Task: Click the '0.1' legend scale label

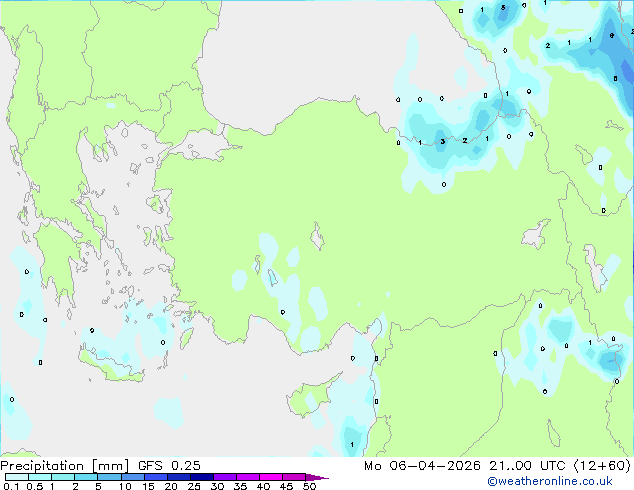Action: coord(11,486)
